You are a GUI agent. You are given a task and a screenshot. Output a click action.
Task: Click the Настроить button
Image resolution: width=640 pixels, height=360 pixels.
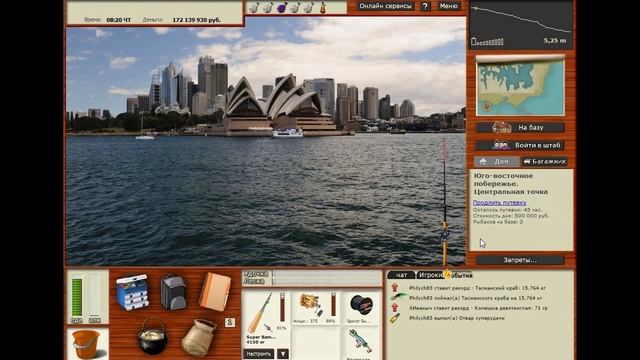click(x=259, y=354)
